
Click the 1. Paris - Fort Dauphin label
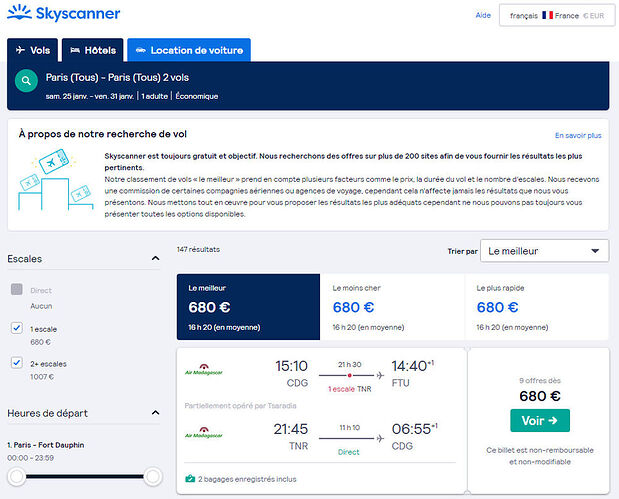[x=46, y=445]
